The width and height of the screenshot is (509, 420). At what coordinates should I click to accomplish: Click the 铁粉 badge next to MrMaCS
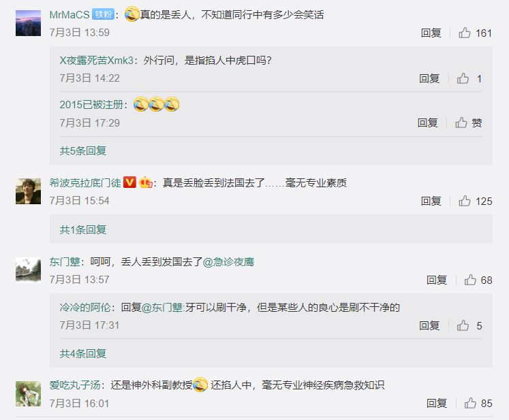point(103,14)
